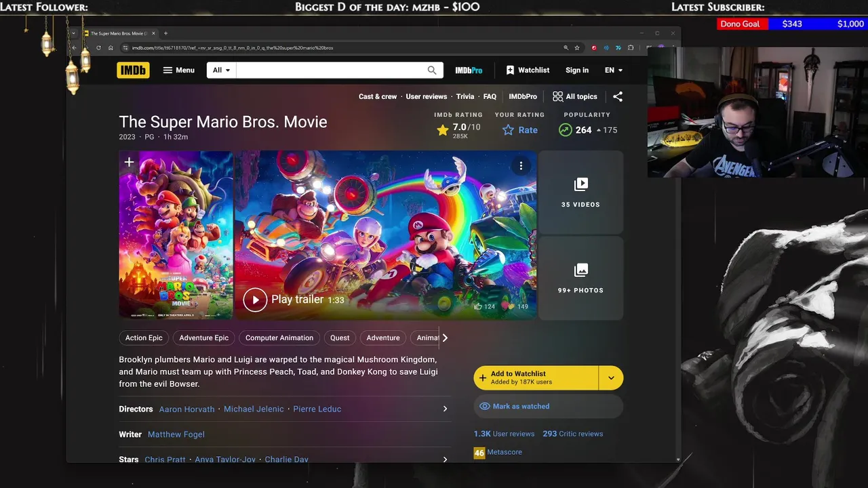The height and width of the screenshot is (488, 868).
Task: Open the 99+ Photos gallery
Action: (x=580, y=278)
